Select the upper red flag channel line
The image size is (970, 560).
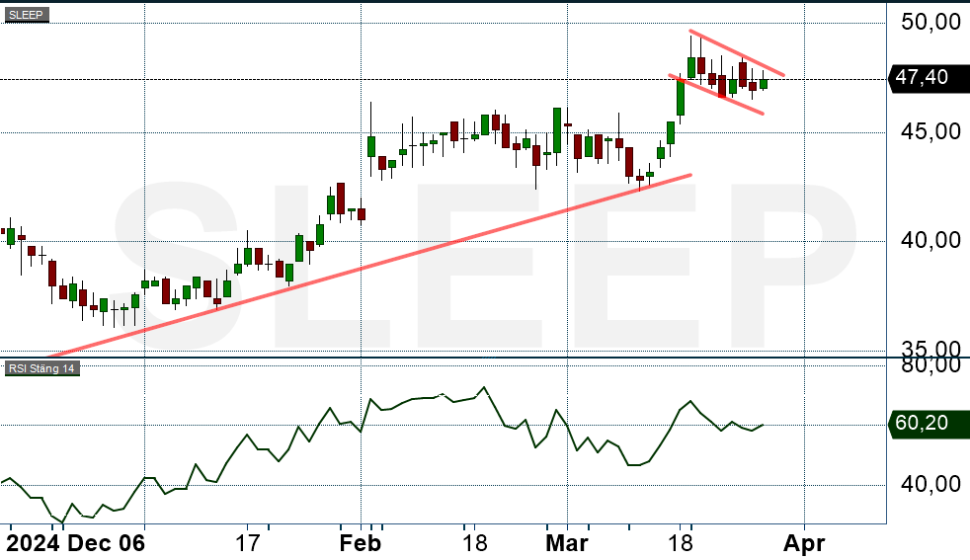coord(737,53)
